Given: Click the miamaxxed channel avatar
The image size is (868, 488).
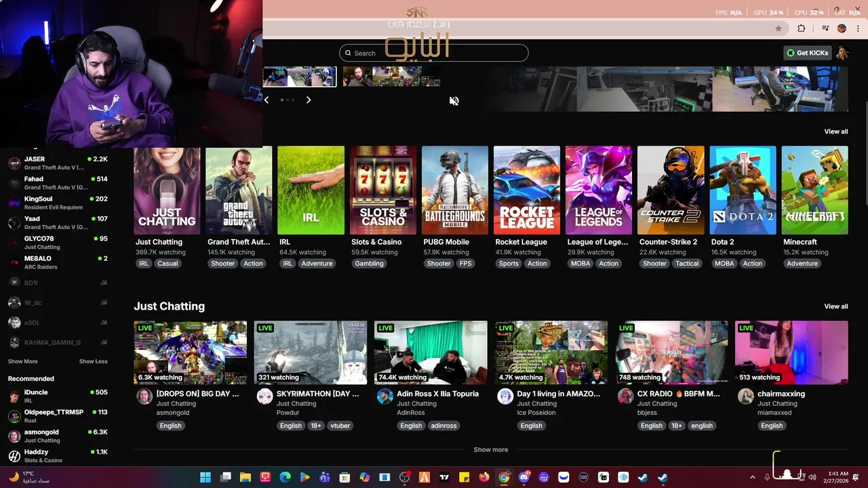Looking at the screenshot, I should tap(746, 396).
